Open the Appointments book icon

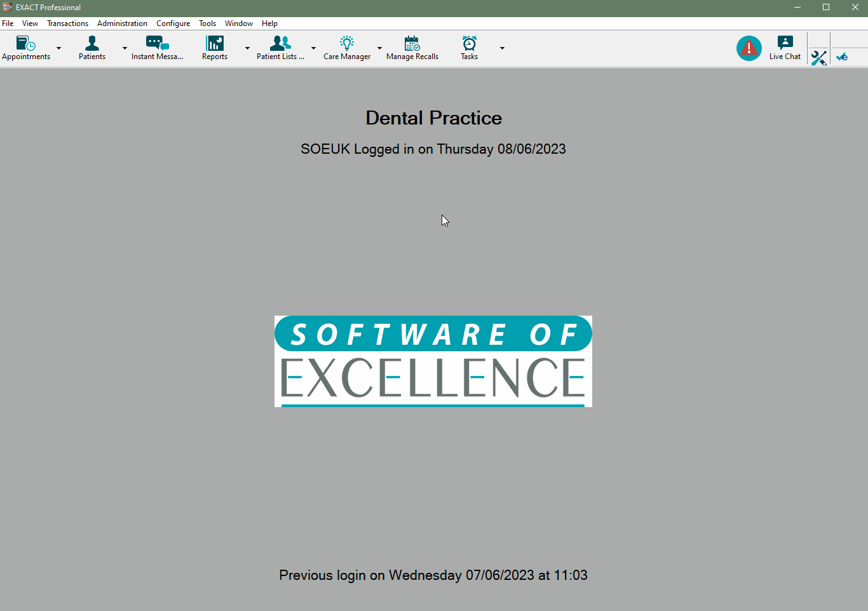tap(26, 43)
